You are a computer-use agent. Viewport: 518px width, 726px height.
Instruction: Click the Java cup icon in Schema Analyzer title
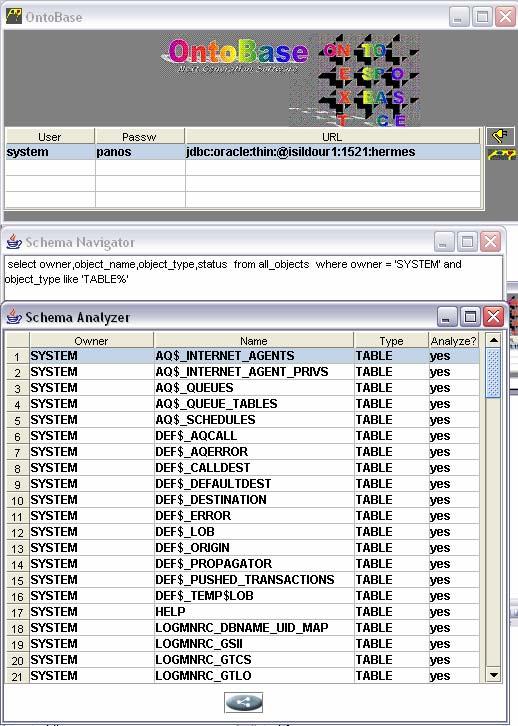click(14, 317)
